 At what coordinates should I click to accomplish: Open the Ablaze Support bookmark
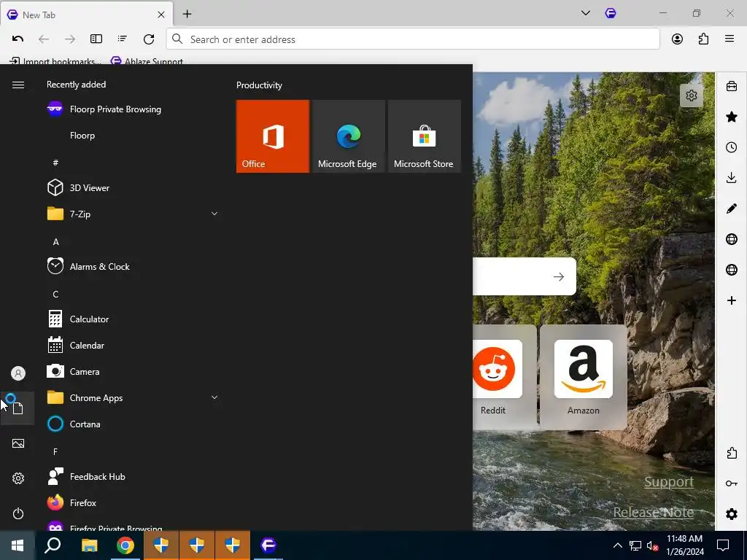pyautogui.click(x=147, y=61)
